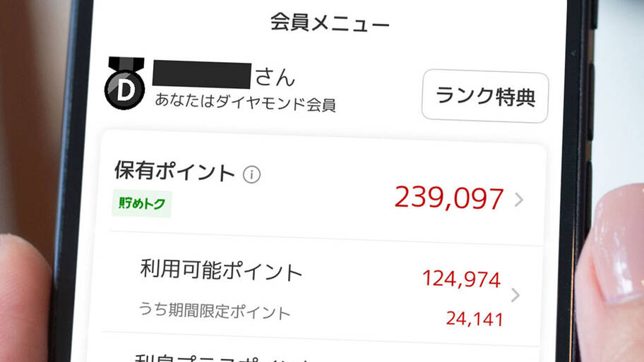This screenshot has height=362, width=644.
Task: Tap さん next to the hidden name
Action: [x=275, y=77]
